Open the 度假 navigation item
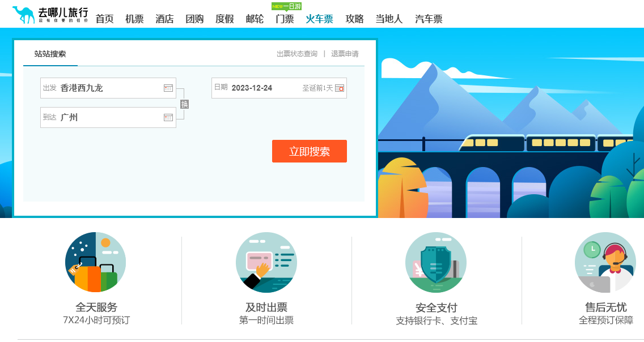Screen dimensions: 644x342 [x=224, y=19]
